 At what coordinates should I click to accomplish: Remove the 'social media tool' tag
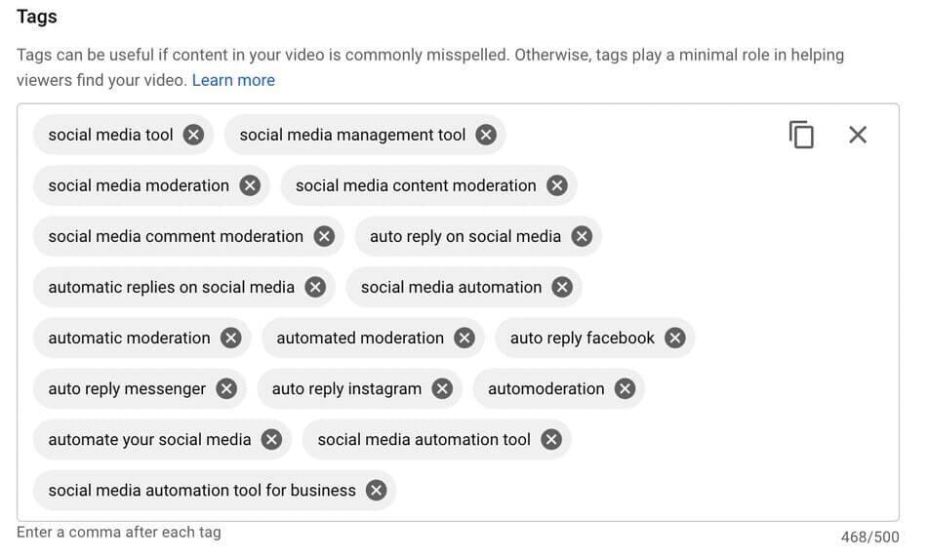pos(193,135)
